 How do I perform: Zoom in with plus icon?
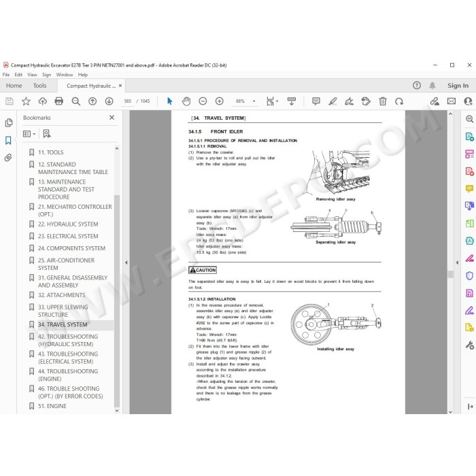[219, 101]
